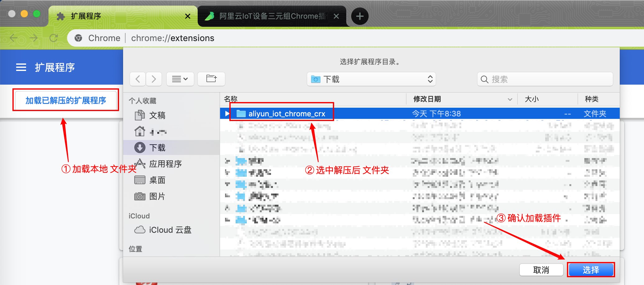Switch to the 扩展程序 tab

pyautogui.click(x=123, y=16)
